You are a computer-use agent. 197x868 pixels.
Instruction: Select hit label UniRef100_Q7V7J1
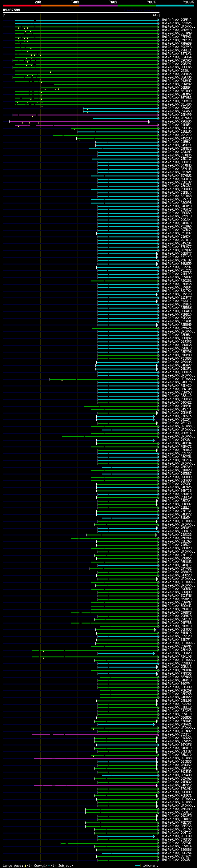point(177,200)
